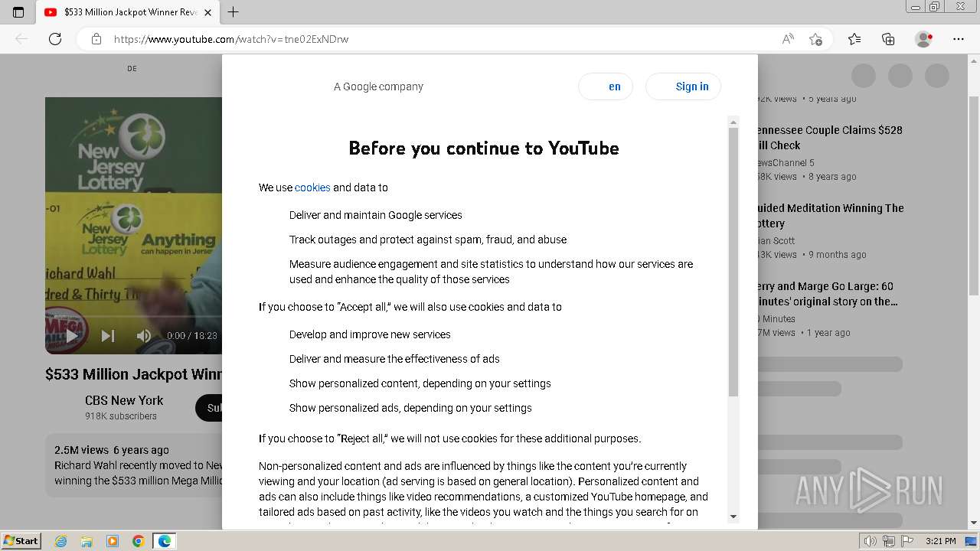Open the CBS New York channel
This screenshot has height=551, width=980.
point(124,400)
